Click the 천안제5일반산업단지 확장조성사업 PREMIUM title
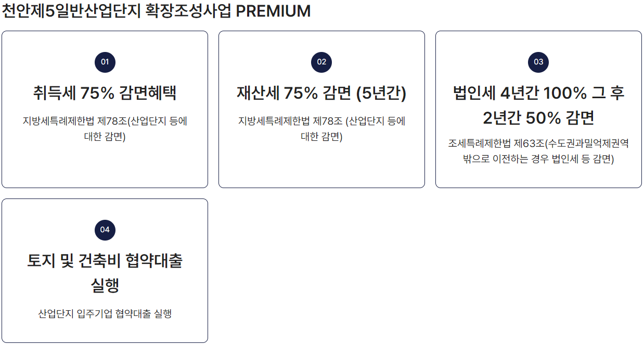Viewport: 644px width, 345px height. click(156, 11)
